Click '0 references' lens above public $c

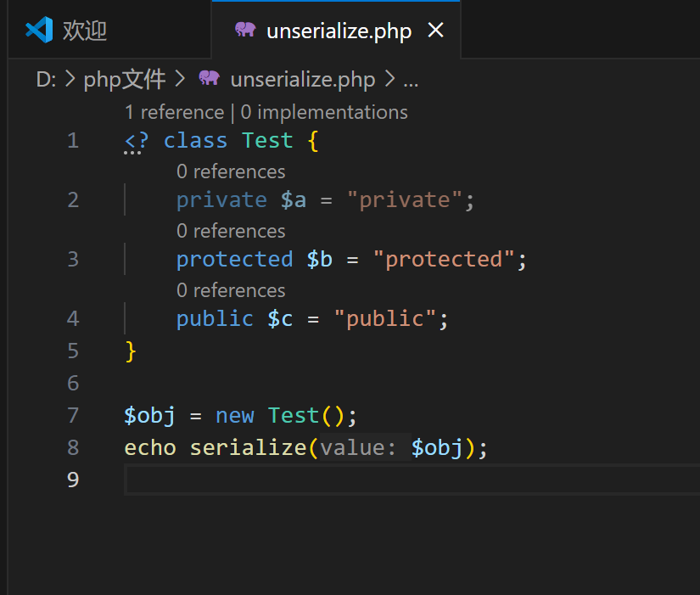coord(231,290)
